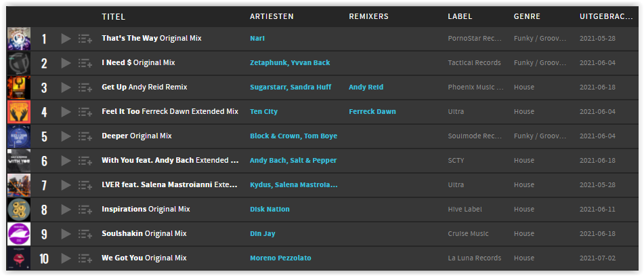Open Disk Nation artist page

pyautogui.click(x=270, y=209)
